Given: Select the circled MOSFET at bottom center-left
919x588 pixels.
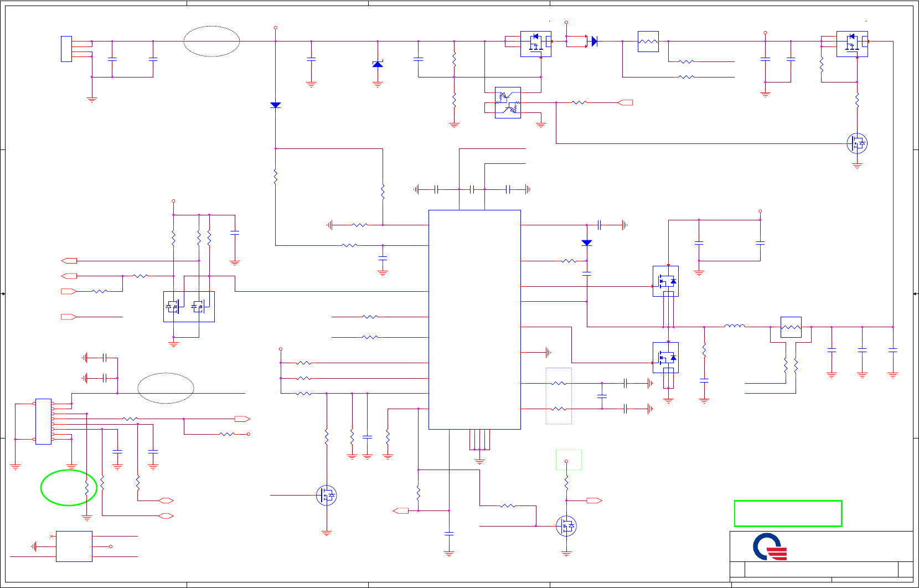Looking at the screenshot, I should pos(327,495).
